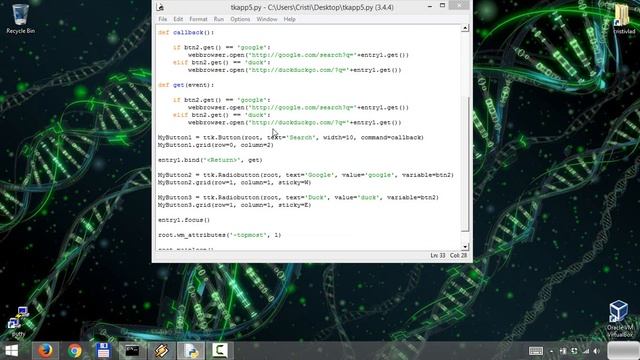Click the 'MyButton3 = ttk.Radiobutton' line
This screenshot has height=360, width=640.
[x=298, y=197]
